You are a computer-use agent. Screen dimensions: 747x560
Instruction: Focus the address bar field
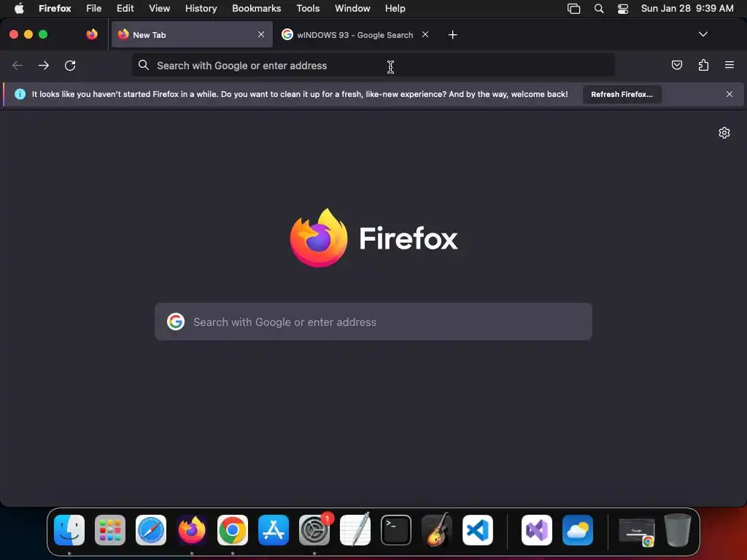tap(373, 65)
